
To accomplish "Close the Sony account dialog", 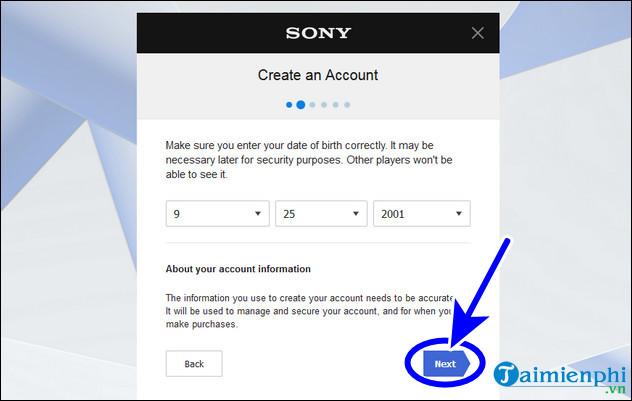I will click(478, 33).
